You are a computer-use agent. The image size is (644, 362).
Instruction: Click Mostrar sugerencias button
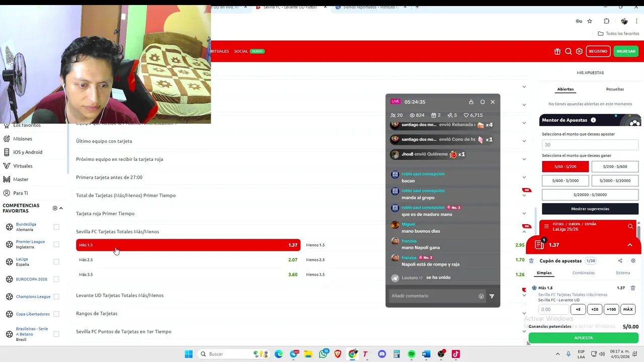tap(590, 209)
